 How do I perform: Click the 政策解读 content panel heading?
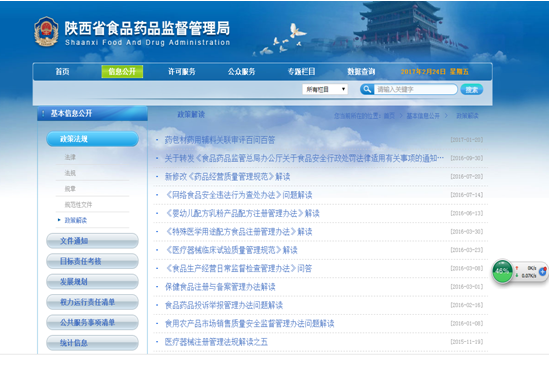[x=191, y=114]
